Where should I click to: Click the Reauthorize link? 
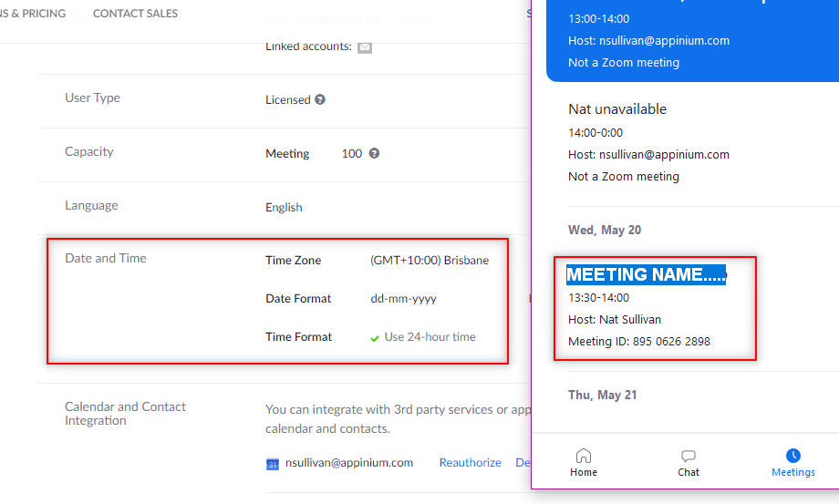470,463
